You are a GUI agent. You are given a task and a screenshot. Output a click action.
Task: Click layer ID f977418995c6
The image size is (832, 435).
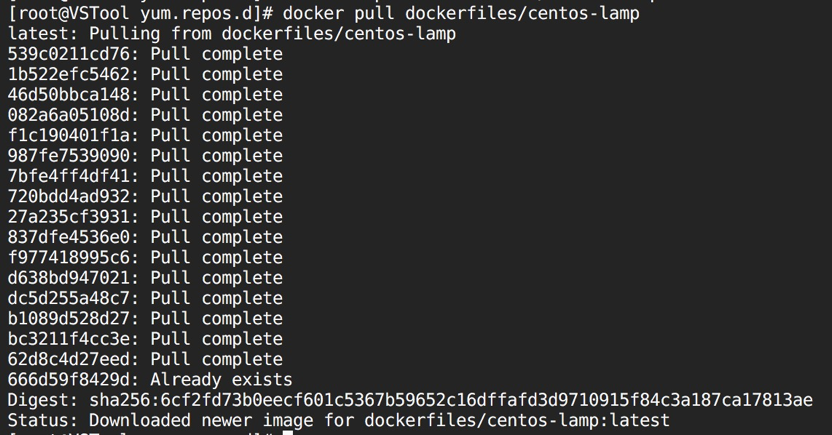pyautogui.click(x=68, y=257)
